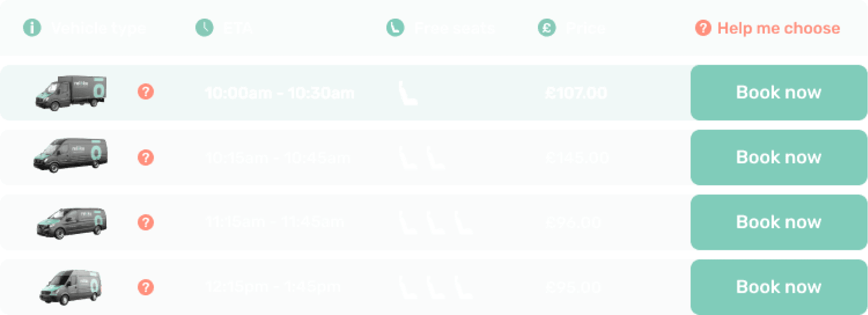This screenshot has height=315, width=868.
Task: Click the question icon on the 12:15pm van row
Action: 146,286
